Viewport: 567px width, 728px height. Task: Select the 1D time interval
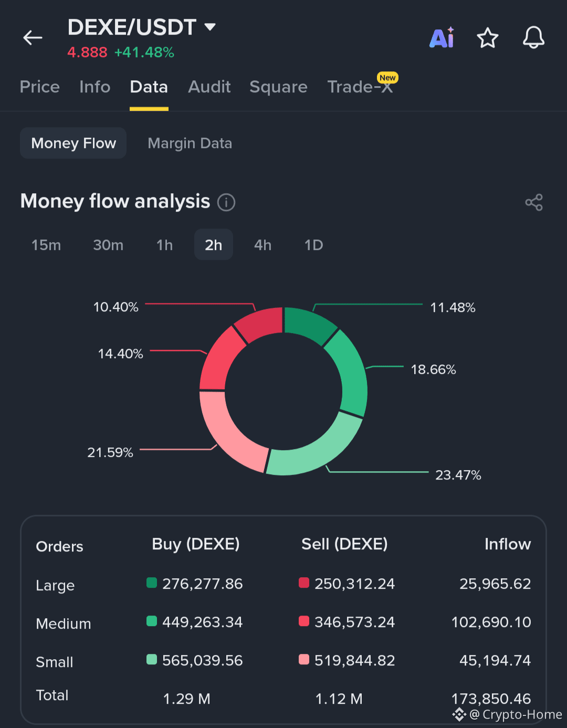[x=314, y=245]
